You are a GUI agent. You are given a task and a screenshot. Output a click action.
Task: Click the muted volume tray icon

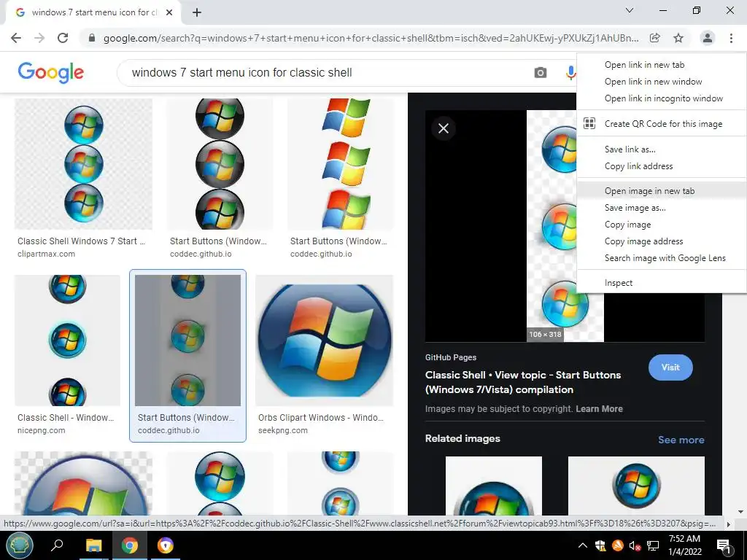635,545
